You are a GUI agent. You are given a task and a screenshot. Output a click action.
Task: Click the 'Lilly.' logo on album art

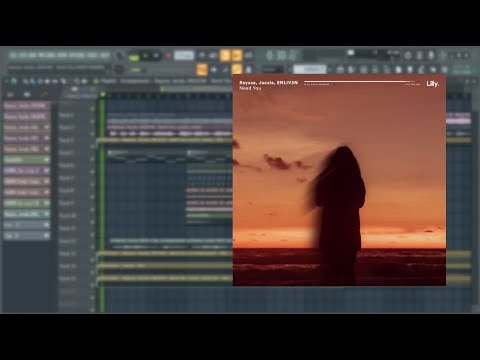pyautogui.click(x=433, y=83)
